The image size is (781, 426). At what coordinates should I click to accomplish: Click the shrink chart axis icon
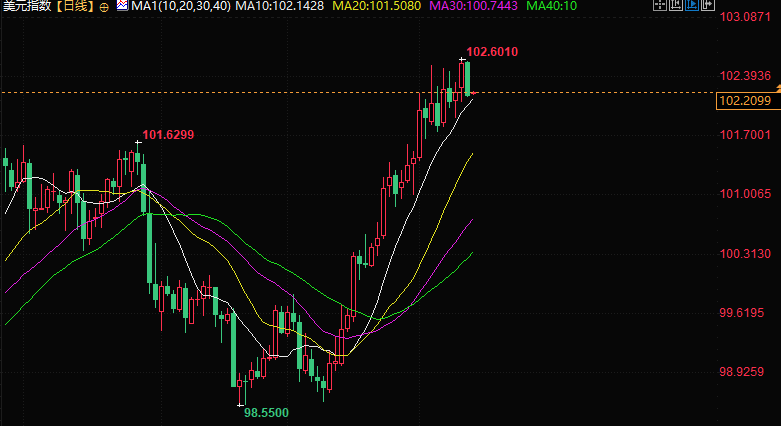click(x=676, y=5)
